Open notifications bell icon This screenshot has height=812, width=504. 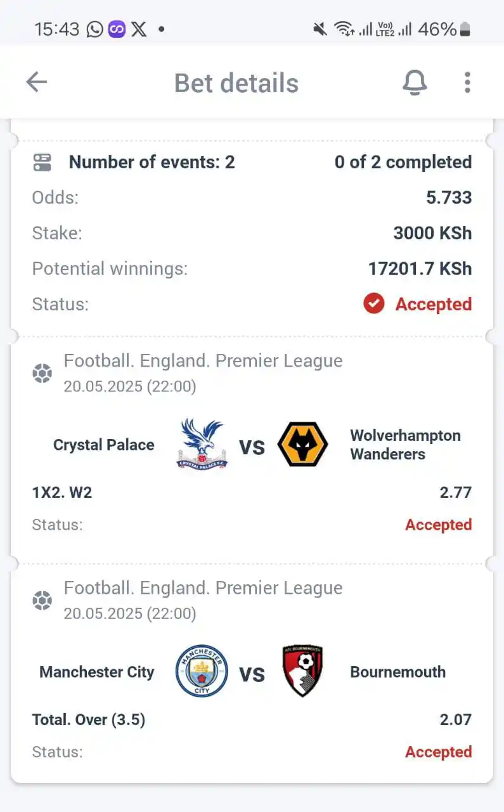(x=415, y=82)
